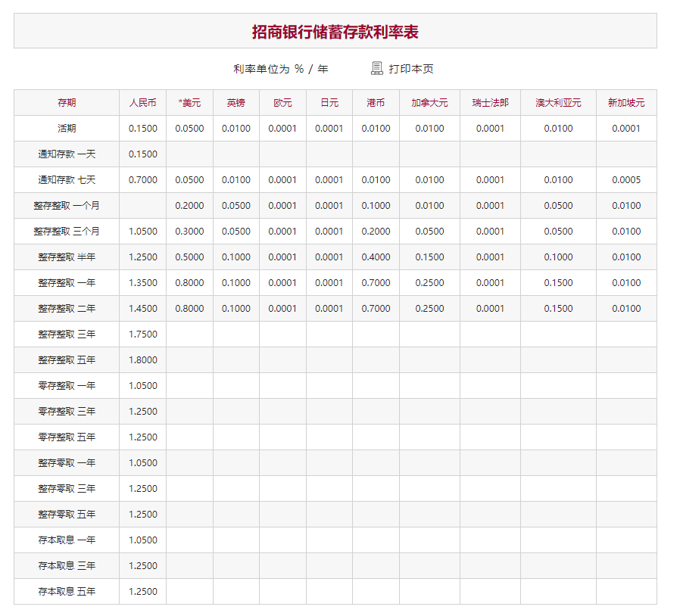The image size is (680, 616).
Task: Click 人民币 rate 1.4500 for 整存整取 二年
Action: 142,308
